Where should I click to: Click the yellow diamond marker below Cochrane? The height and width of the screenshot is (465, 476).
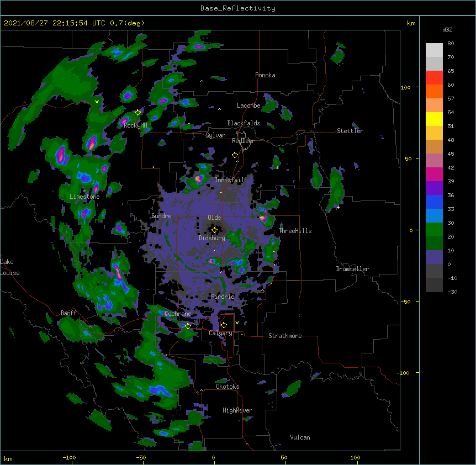point(188,326)
